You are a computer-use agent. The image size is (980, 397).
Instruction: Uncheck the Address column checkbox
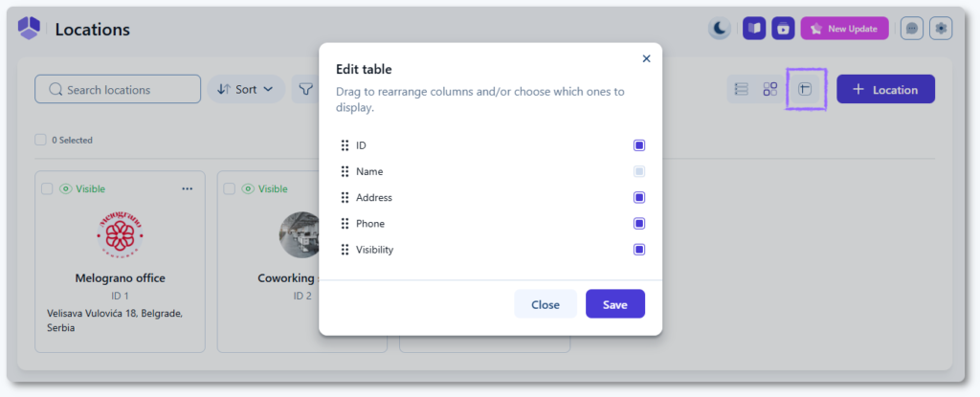point(639,198)
